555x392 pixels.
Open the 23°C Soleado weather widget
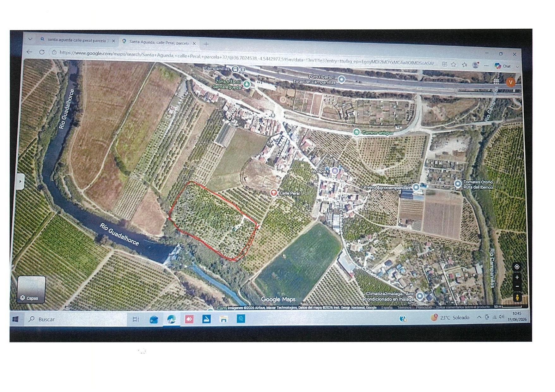point(450,317)
